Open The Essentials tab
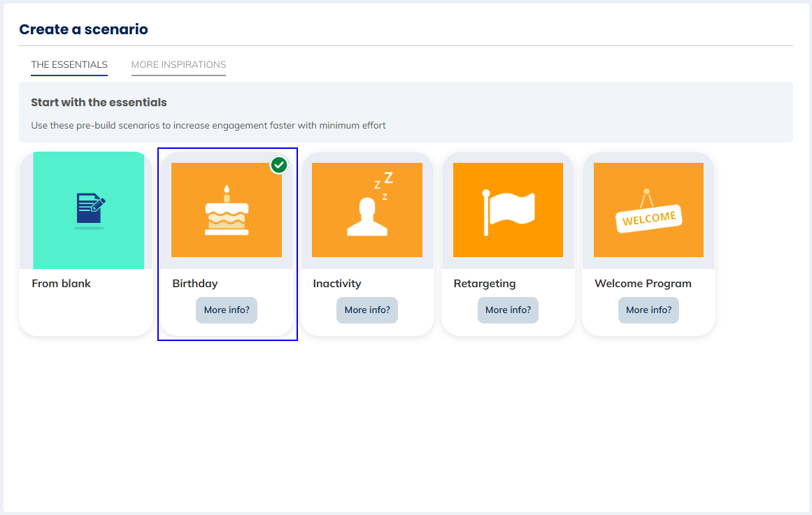812x515 pixels. coord(69,64)
